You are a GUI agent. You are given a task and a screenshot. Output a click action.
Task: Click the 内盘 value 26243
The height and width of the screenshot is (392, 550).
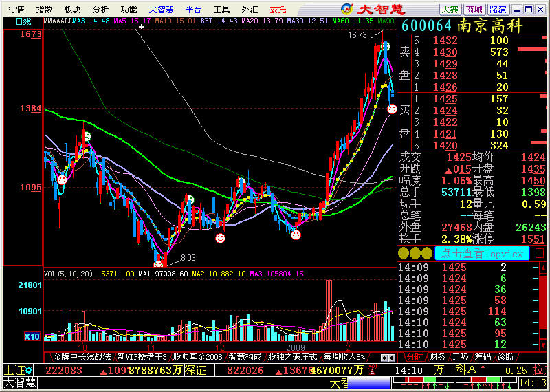[531, 227]
